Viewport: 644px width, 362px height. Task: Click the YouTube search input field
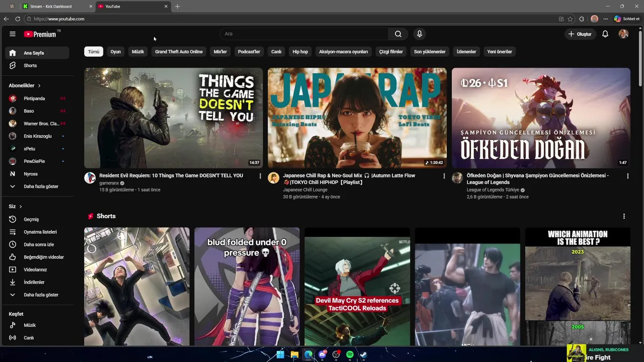click(x=304, y=34)
